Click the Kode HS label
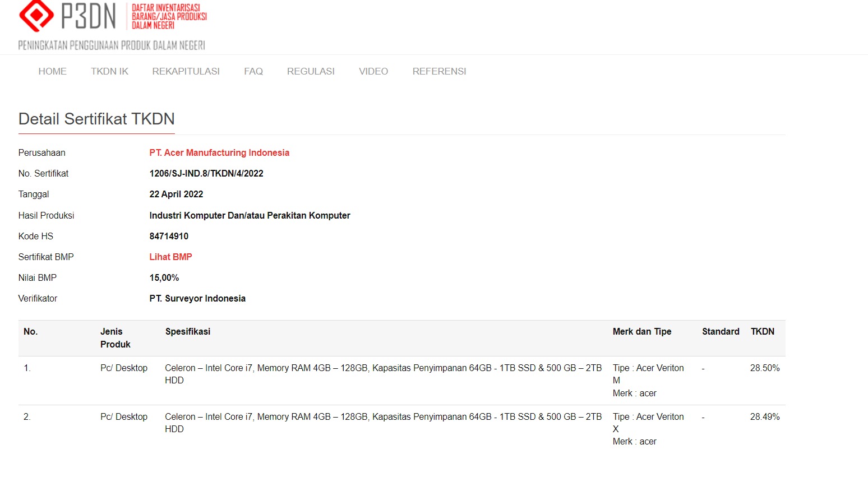 [36, 236]
